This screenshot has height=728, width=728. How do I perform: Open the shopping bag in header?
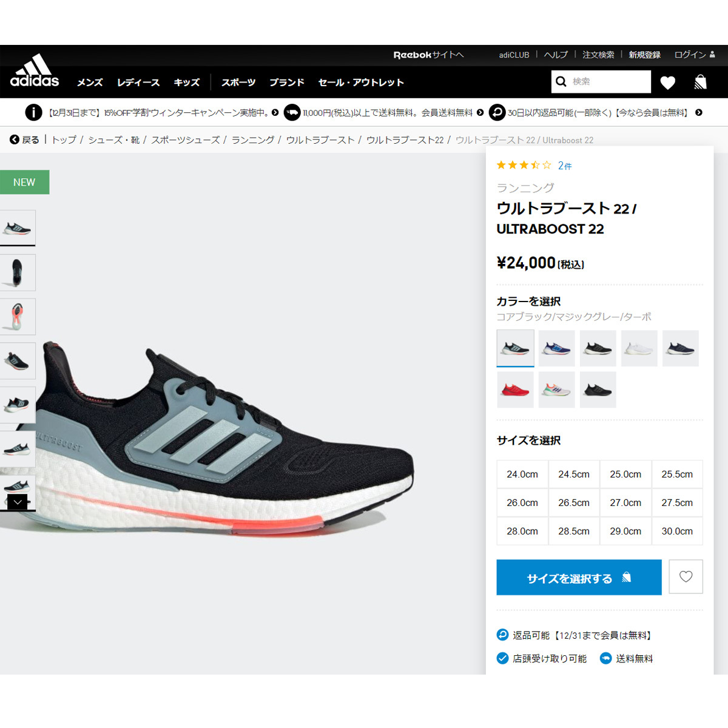click(x=701, y=82)
